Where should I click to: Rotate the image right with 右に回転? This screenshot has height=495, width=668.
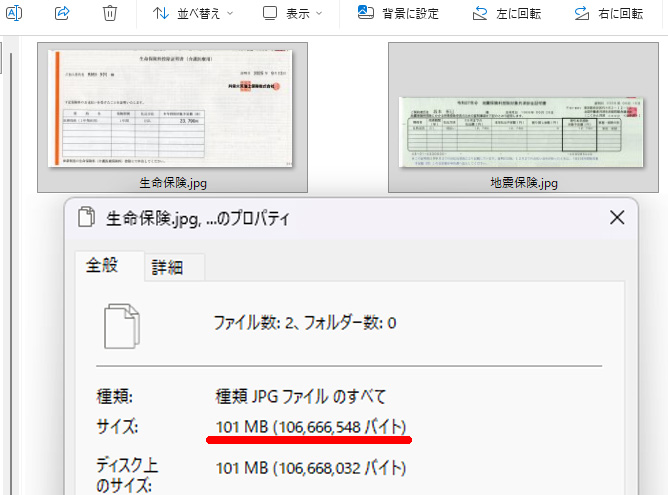pyautogui.click(x=609, y=14)
